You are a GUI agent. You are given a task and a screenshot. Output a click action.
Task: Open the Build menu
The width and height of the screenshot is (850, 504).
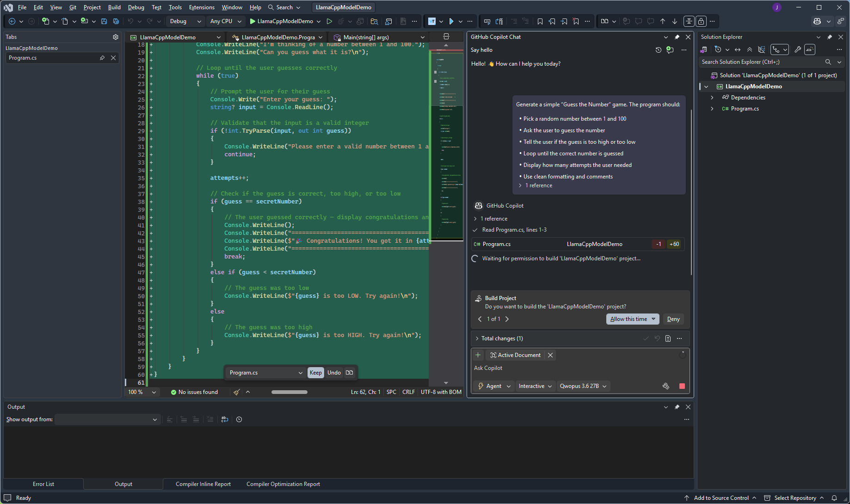[114, 7]
